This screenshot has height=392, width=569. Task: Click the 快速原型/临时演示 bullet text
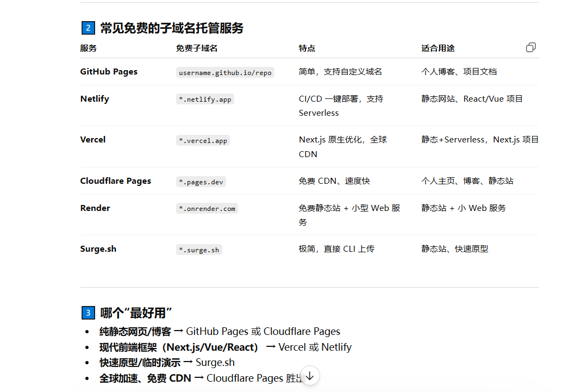click(x=140, y=363)
